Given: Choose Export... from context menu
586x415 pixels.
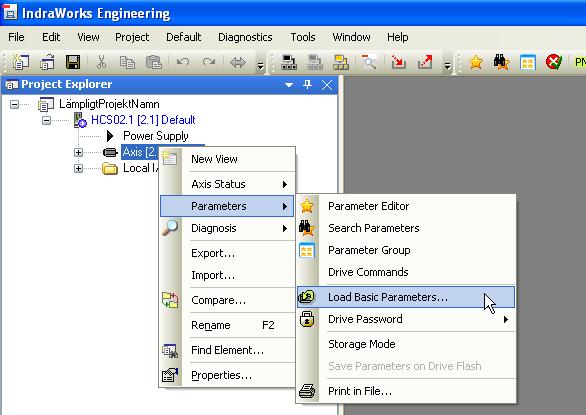Looking at the screenshot, I should pos(227,253).
